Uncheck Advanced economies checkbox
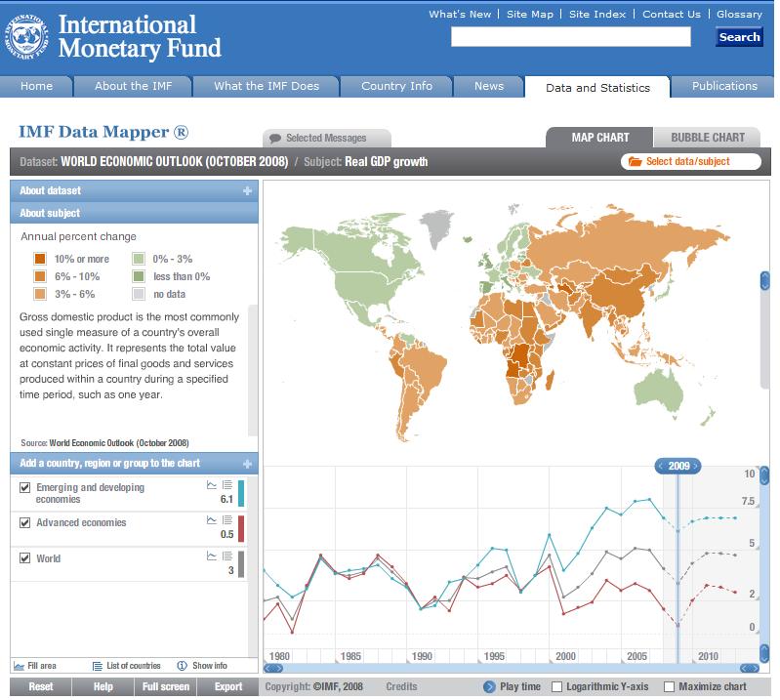780x700 pixels. [24, 523]
